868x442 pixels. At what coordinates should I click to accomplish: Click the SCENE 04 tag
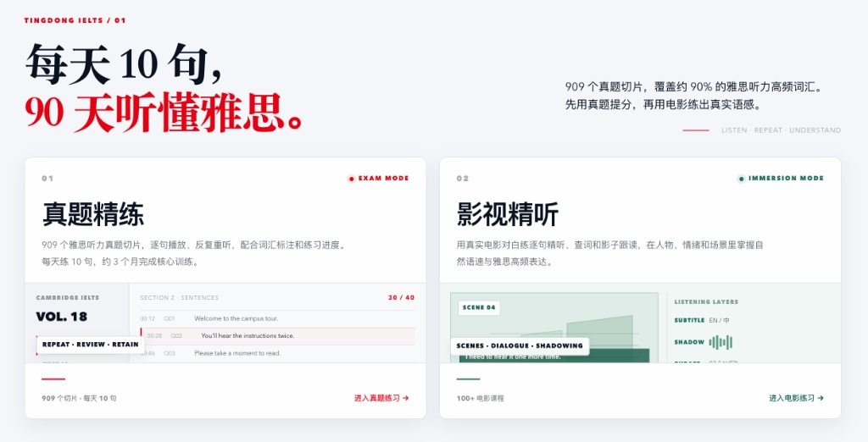pos(479,307)
